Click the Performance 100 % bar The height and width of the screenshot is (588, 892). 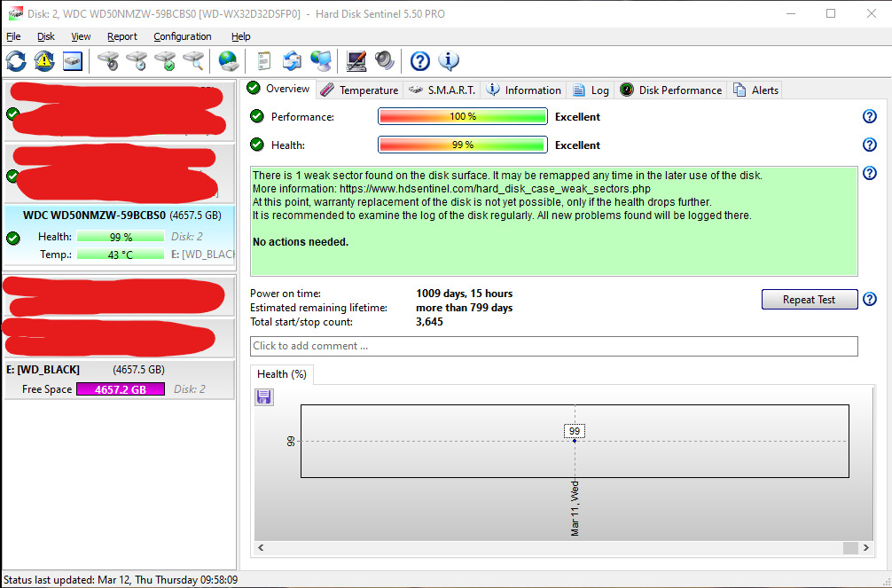(463, 116)
